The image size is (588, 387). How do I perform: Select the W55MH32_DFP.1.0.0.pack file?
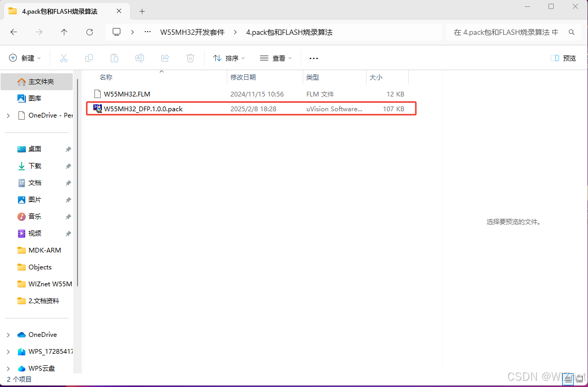(251, 109)
